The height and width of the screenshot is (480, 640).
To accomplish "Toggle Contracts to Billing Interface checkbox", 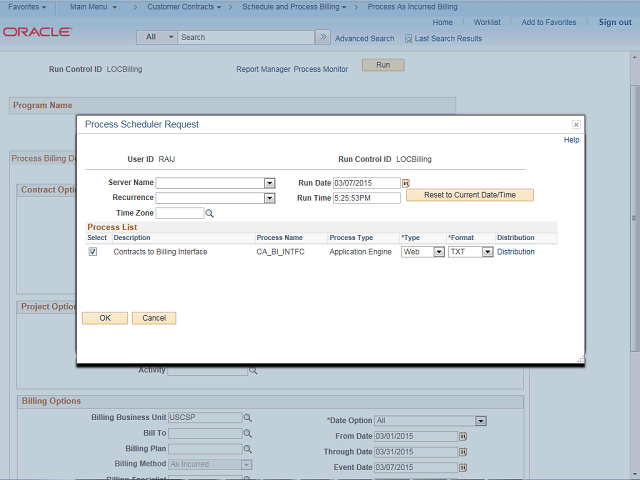I will pyautogui.click(x=93, y=252).
